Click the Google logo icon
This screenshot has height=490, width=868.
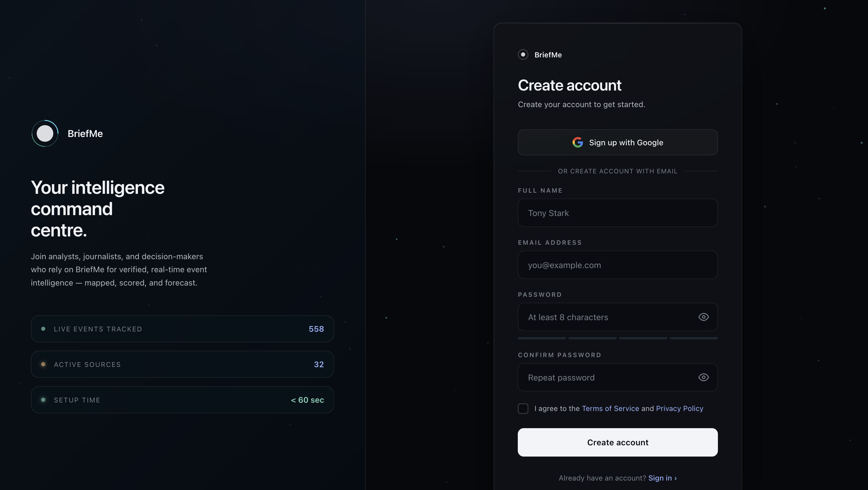(x=578, y=142)
